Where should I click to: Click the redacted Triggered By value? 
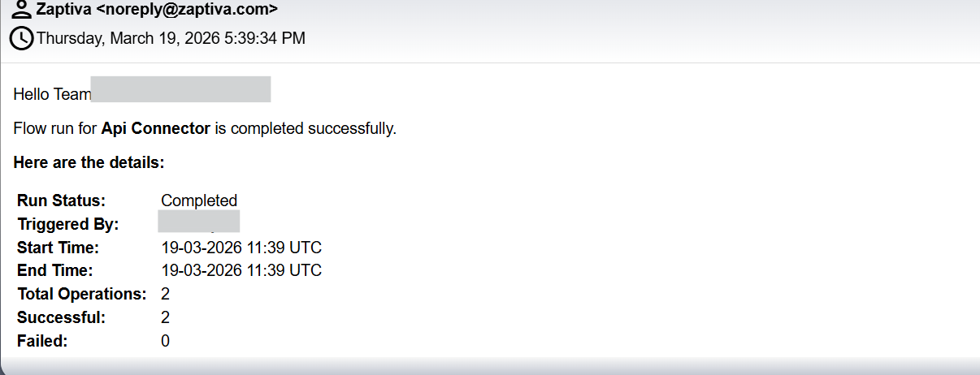198,221
